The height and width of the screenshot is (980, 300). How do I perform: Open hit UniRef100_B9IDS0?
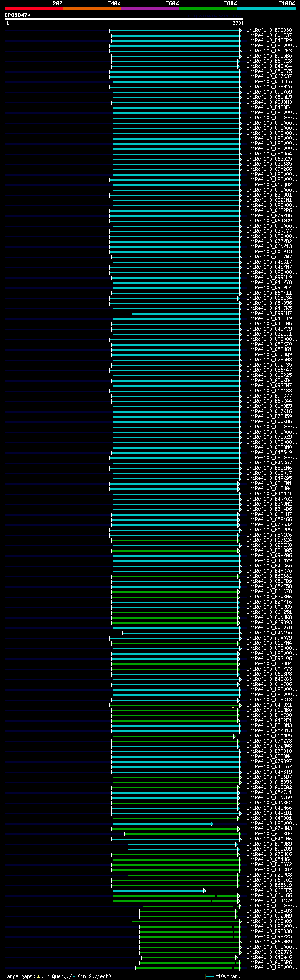click(x=269, y=30)
